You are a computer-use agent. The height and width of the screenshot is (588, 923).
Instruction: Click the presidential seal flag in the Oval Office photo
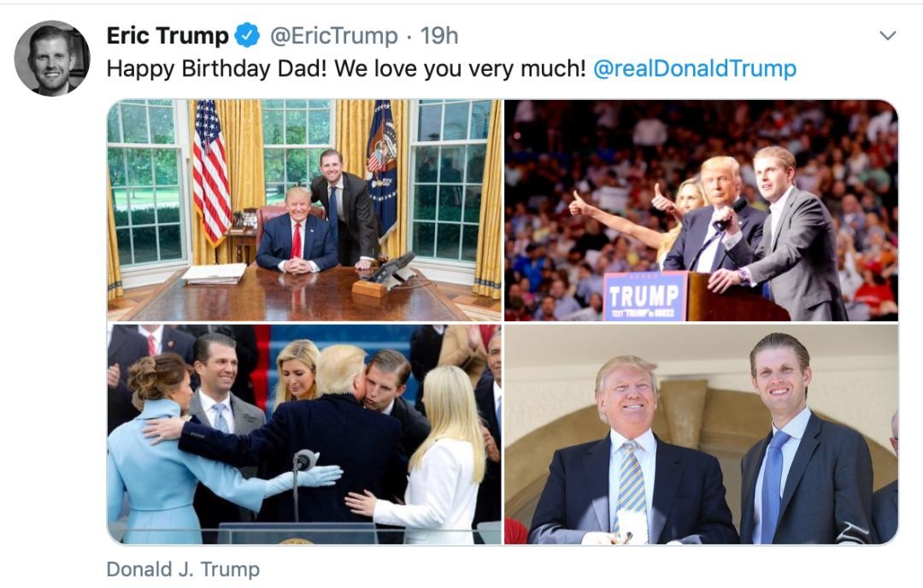point(382,168)
